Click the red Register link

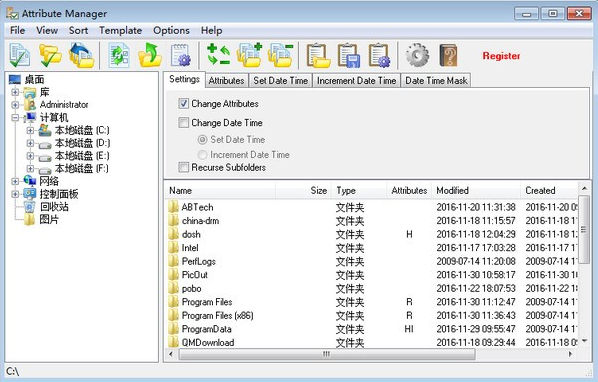coord(501,56)
